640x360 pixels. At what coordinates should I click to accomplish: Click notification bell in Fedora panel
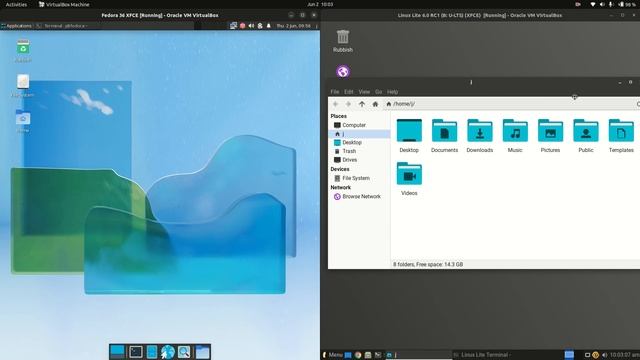[269, 26]
